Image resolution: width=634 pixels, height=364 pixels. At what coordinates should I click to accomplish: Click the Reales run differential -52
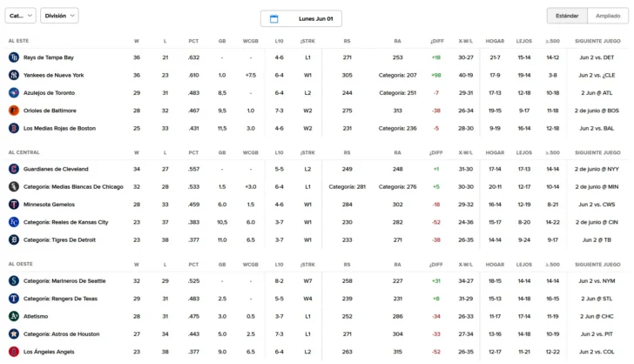pyautogui.click(x=435, y=222)
